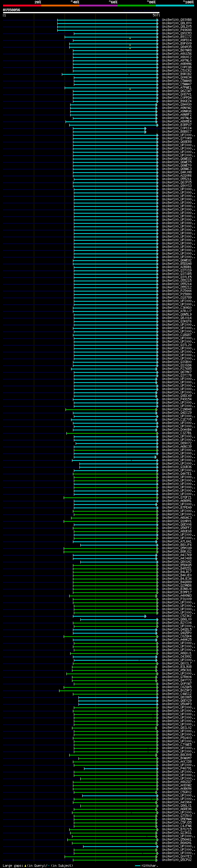Select label UniRef100_Q7T0R9
This screenshot has height=868, width=197.
coord(177,139)
